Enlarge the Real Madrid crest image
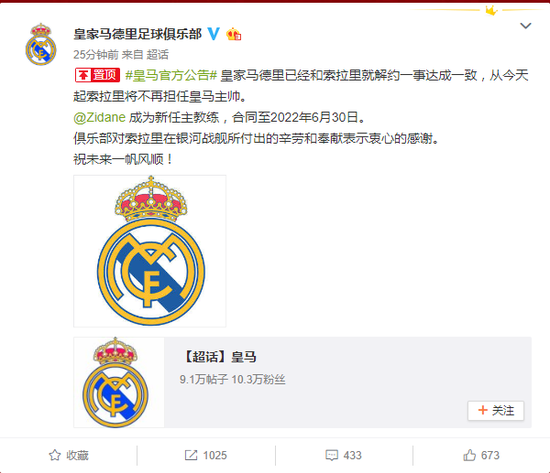The image size is (550, 473). [150, 251]
